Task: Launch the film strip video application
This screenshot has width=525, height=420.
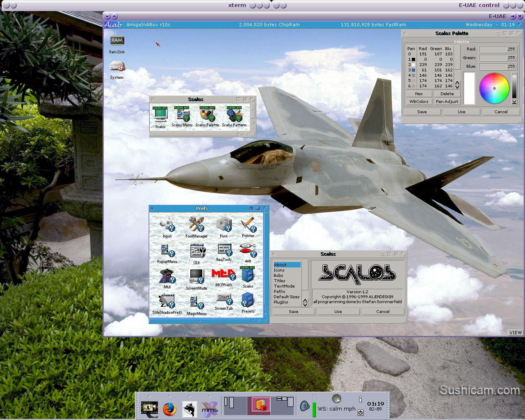Action: pyautogui.click(x=149, y=409)
